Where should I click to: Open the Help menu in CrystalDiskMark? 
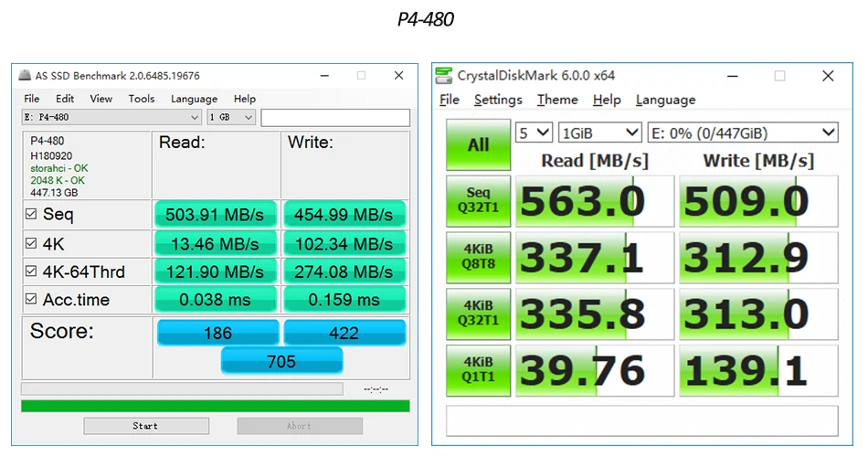click(x=607, y=100)
